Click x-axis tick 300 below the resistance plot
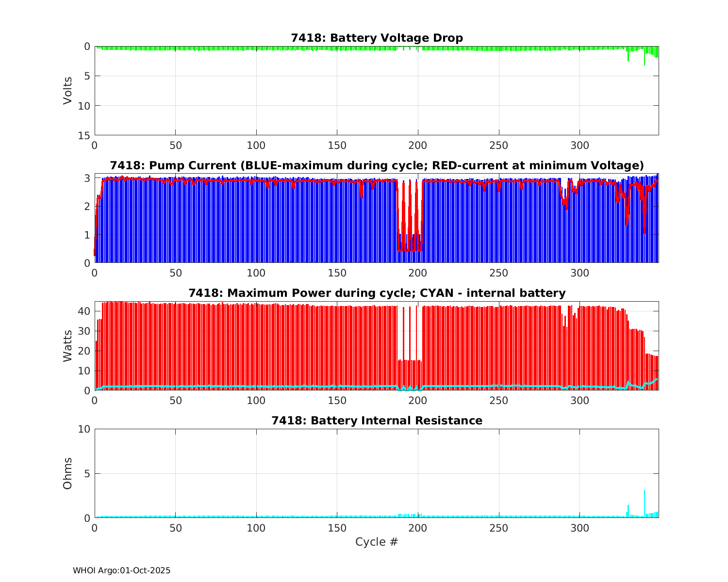Screen dimensions: 728x582 [579, 528]
